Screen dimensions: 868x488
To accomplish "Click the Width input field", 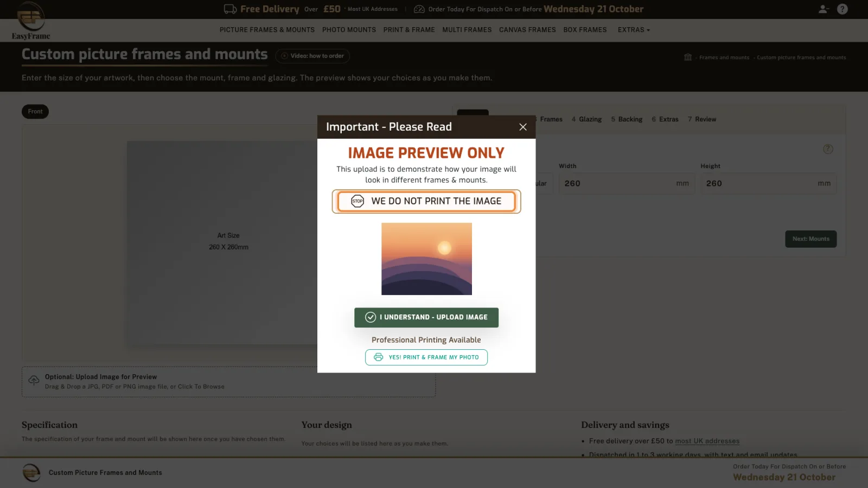I will point(627,184).
